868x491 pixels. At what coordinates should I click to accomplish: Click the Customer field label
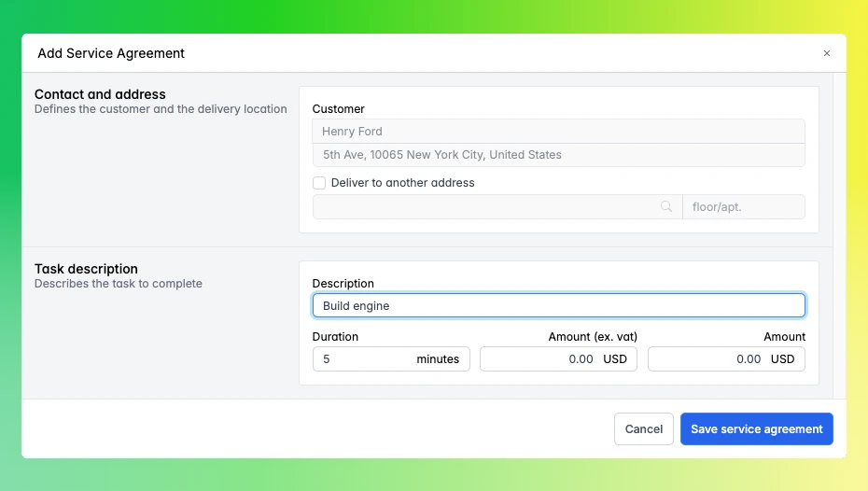click(338, 109)
